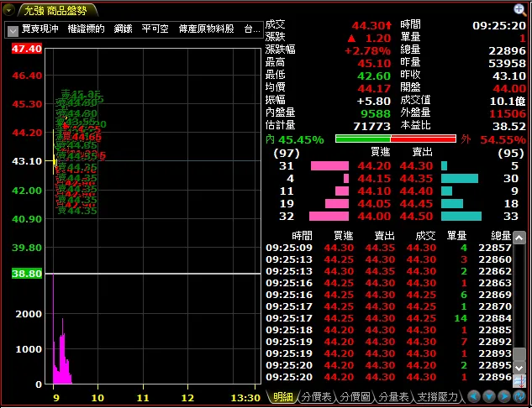Click ask price 44.35 in order book
The image size is (532, 408).
(x=416, y=179)
